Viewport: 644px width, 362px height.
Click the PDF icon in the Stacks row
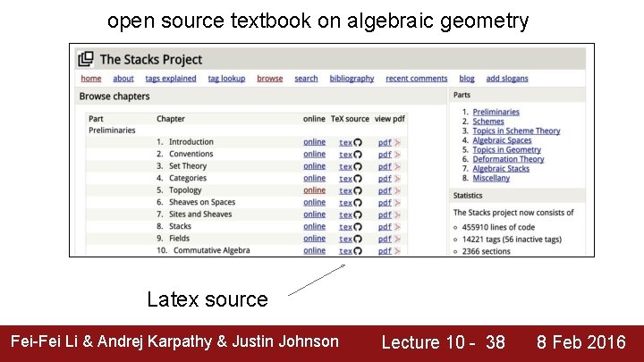(x=397, y=227)
